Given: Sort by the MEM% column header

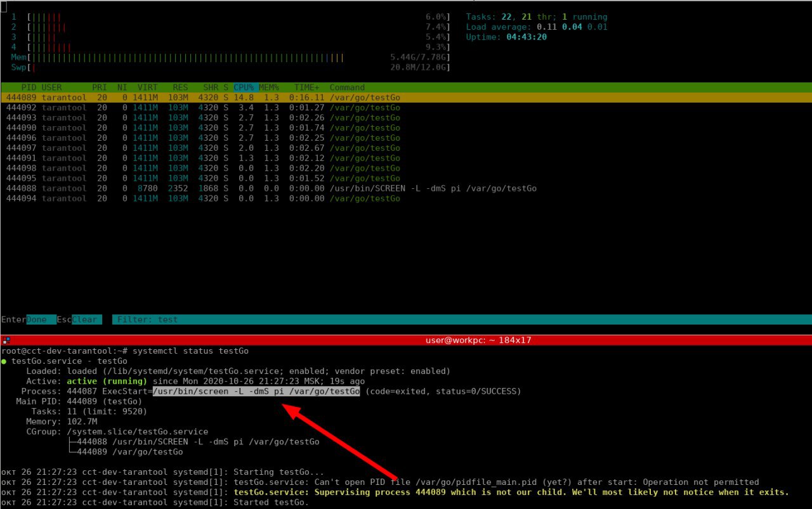Looking at the screenshot, I should pos(269,87).
